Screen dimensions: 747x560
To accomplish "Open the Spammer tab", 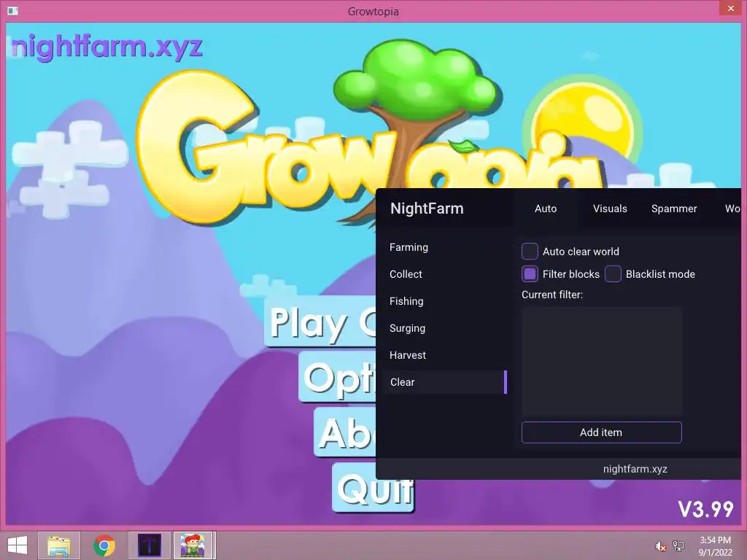I will [674, 209].
